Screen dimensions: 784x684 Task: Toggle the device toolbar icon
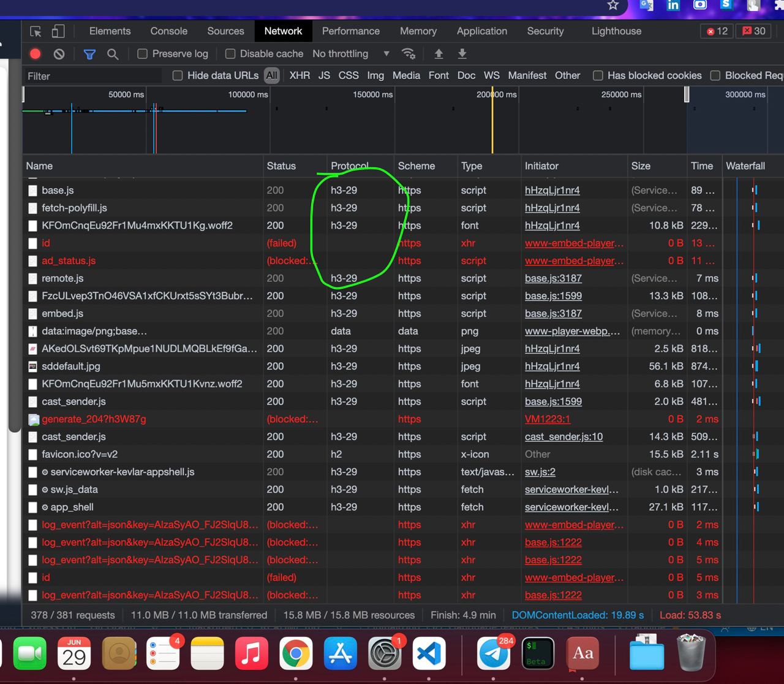coord(58,31)
